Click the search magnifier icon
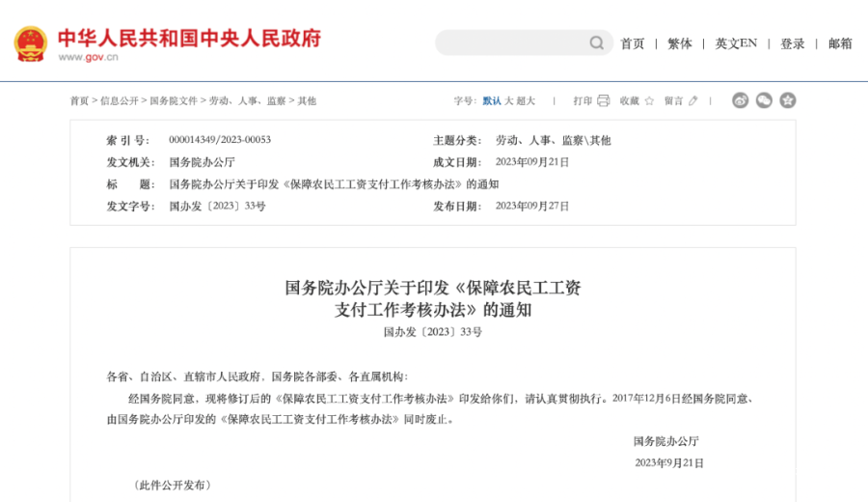868x502 pixels. 597,42
